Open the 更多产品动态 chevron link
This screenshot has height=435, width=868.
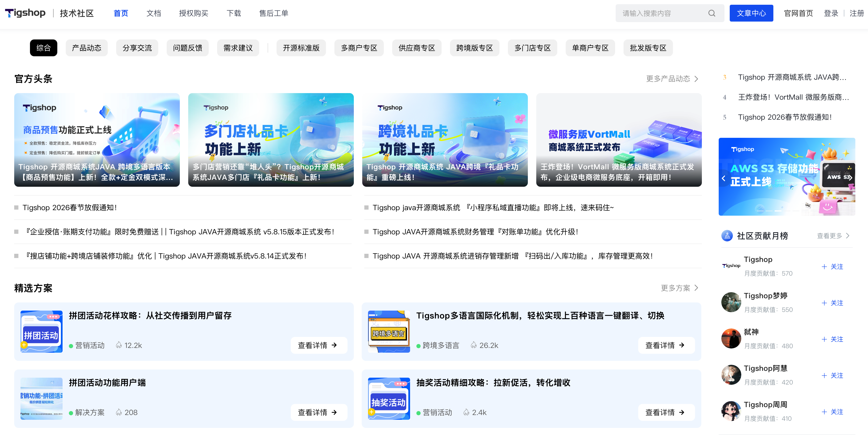click(672, 79)
